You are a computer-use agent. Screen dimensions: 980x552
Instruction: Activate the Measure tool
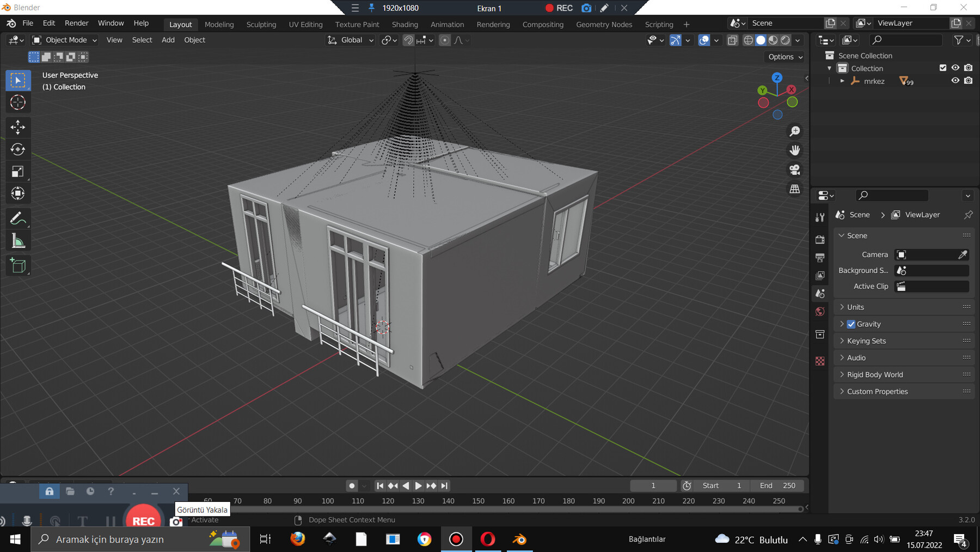point(18,240)
